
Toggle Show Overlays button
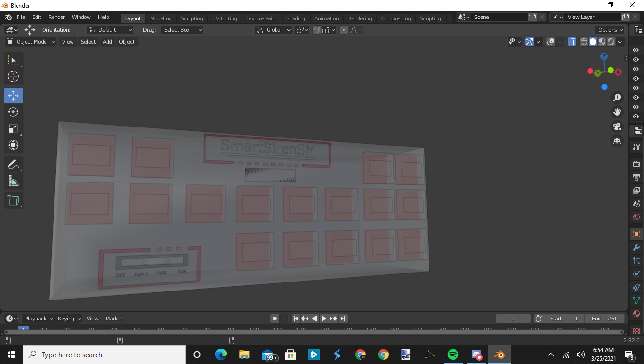tap(551, 42)
